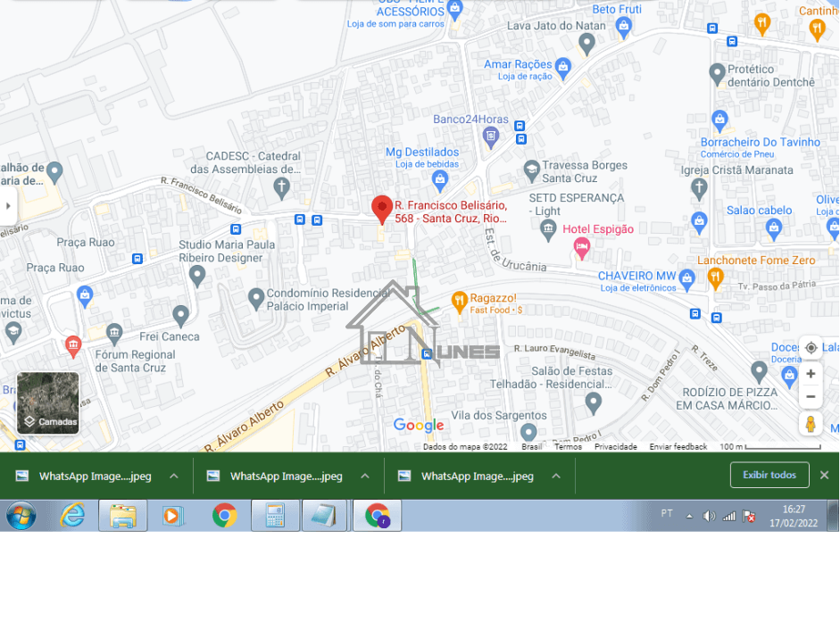
Task: Select the Travessa Borges Santa Cruz school marker
Action: (x=531, y=171)
